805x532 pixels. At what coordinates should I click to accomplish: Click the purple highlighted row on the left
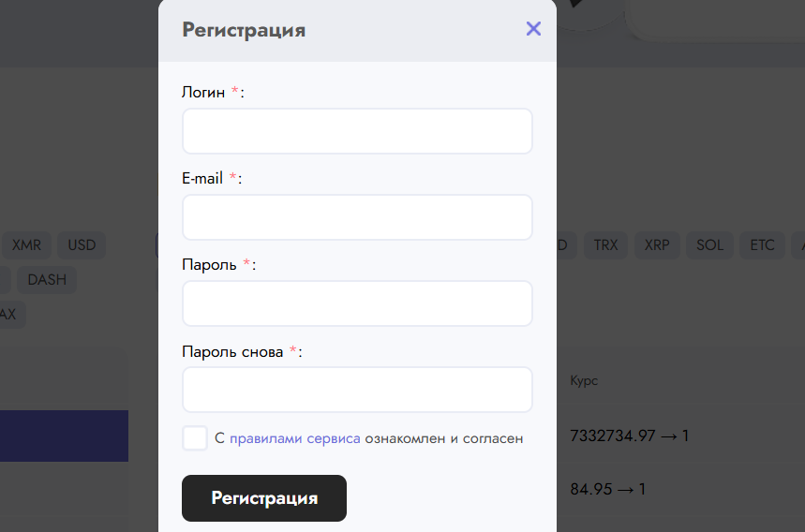point(64,436)
